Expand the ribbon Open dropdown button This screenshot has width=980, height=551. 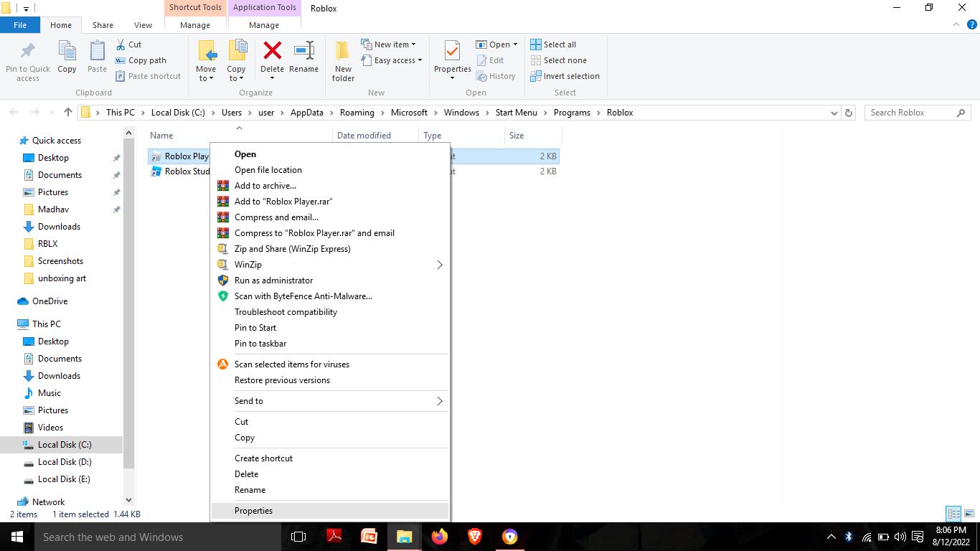pos(515,44)
